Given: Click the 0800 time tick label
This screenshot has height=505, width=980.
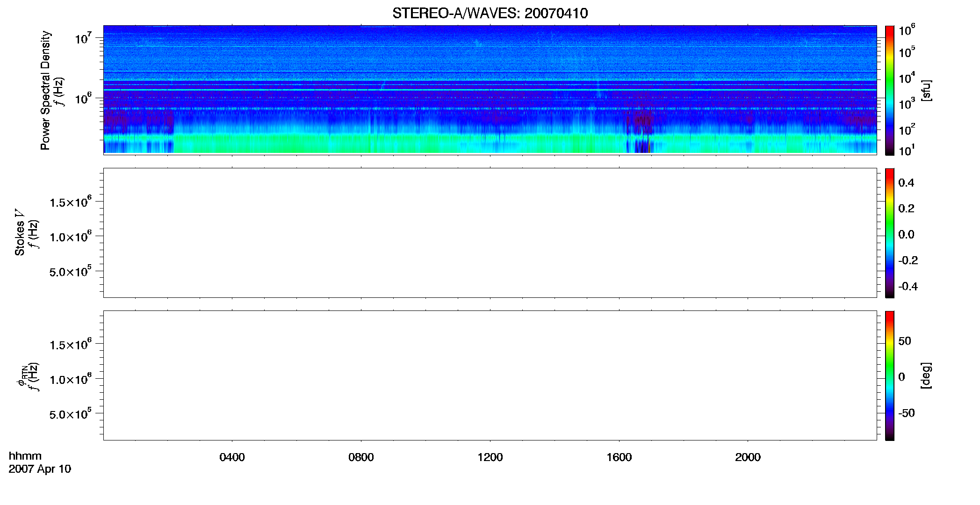Looking at the screenshot, I should click(x=361, y=457).
